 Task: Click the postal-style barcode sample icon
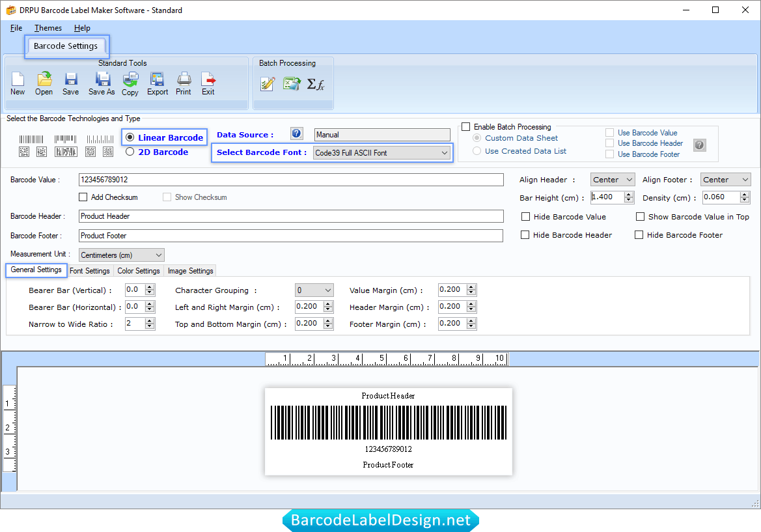[x=100, y=139]
